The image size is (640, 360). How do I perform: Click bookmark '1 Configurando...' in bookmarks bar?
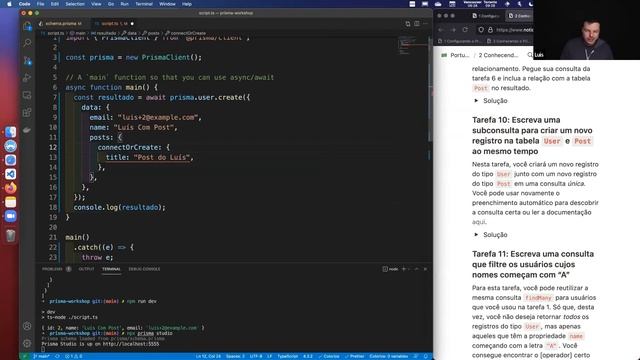tap(460, 41)
